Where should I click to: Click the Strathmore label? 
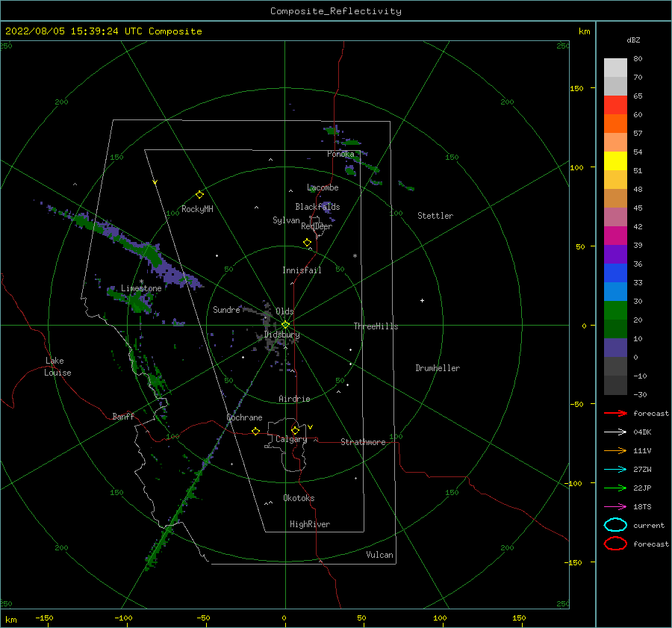pos(363,442)
